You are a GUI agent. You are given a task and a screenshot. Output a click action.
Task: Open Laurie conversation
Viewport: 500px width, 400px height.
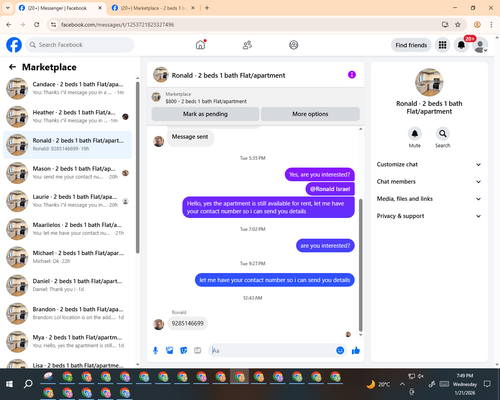tap(68, 201)
